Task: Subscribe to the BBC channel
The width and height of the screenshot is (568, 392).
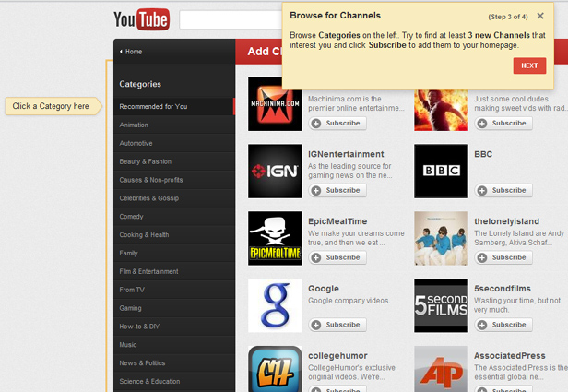Action: [x=503, y=190]
